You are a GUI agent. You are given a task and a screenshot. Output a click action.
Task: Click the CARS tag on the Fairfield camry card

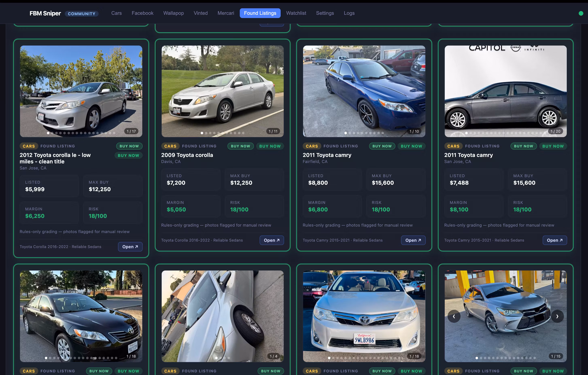tap(312, 146)
